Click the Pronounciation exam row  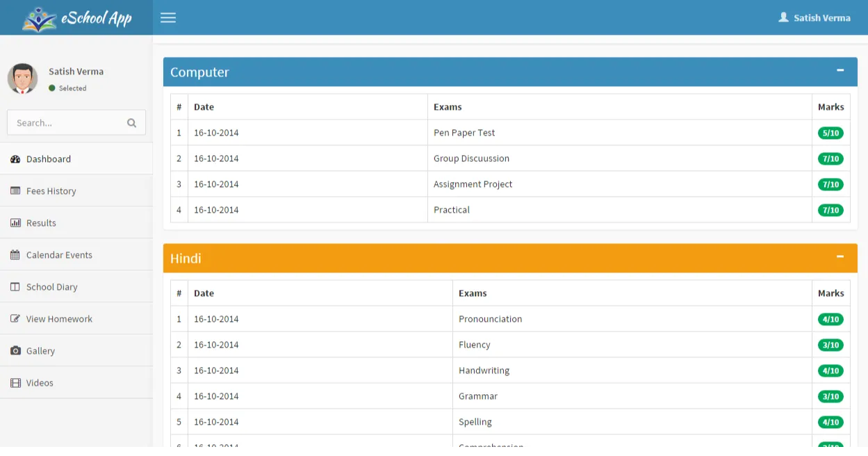[490, 319]
